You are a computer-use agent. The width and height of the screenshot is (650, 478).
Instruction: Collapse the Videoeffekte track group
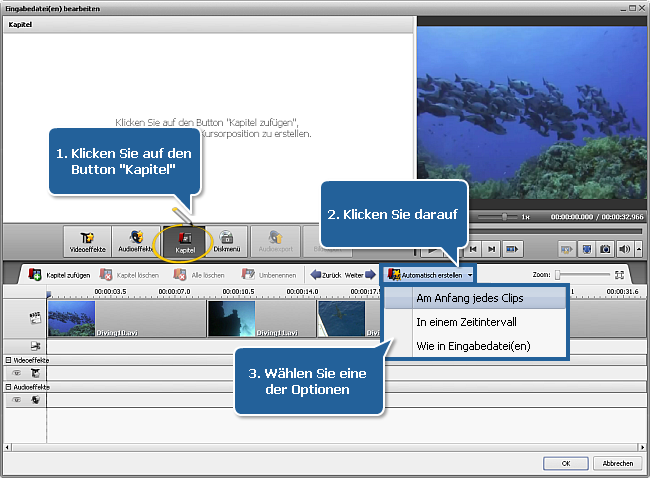pos(8,359)
